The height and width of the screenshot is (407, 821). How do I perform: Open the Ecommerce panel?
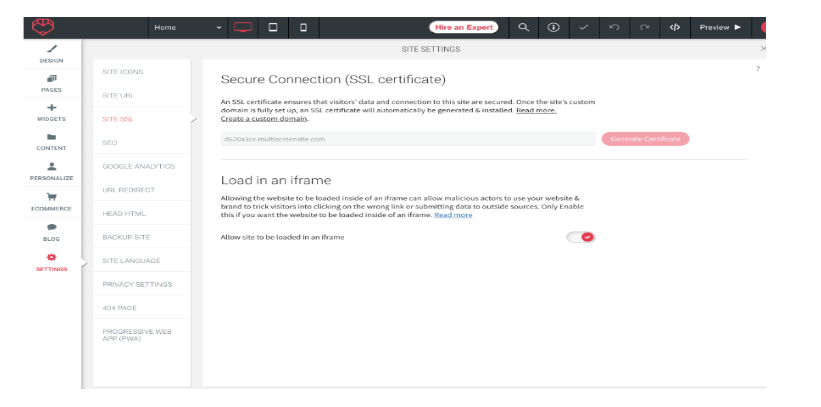click(x=51, y=202)
